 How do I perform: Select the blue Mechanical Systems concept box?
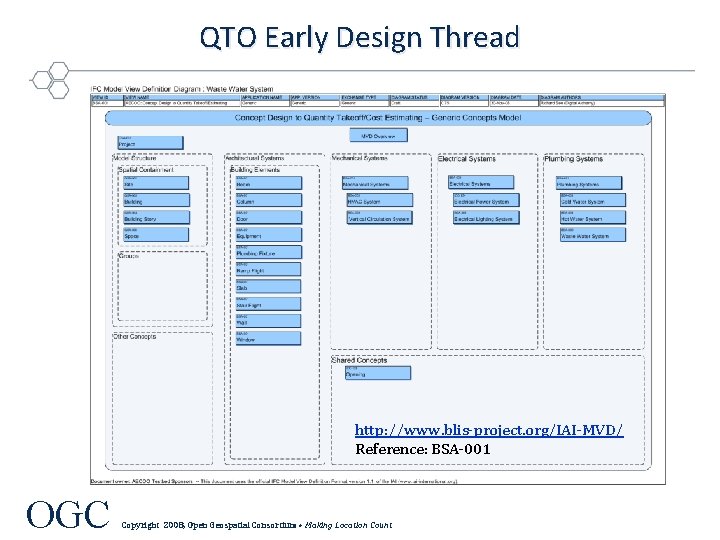click(x=375, y=183)
